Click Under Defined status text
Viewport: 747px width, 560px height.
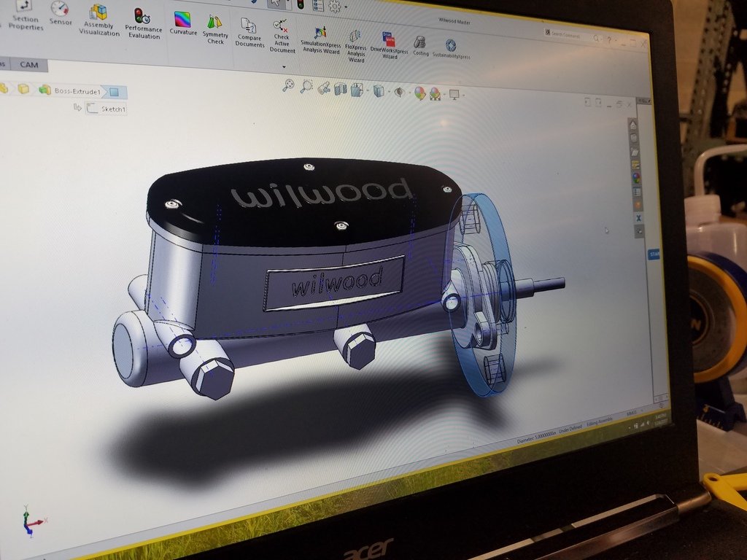[570, 429]
